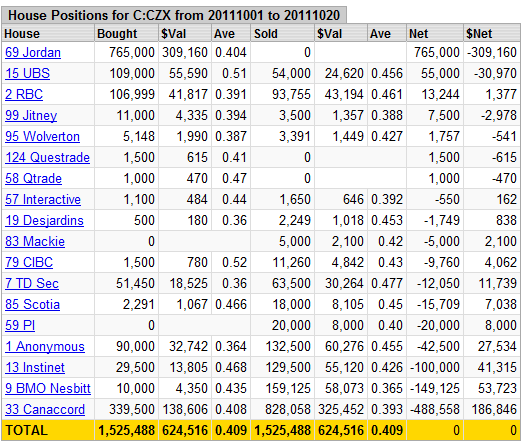Open the 13 Instinet link
The width and height of the screenshot is (526, 445).
tap(35, 368)
